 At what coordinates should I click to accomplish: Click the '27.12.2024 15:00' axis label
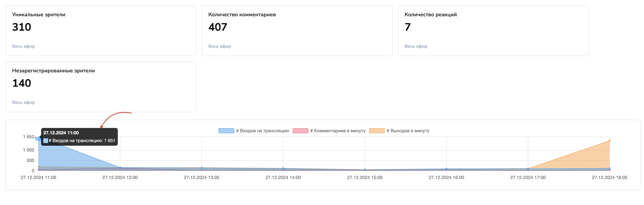[365, 178]
